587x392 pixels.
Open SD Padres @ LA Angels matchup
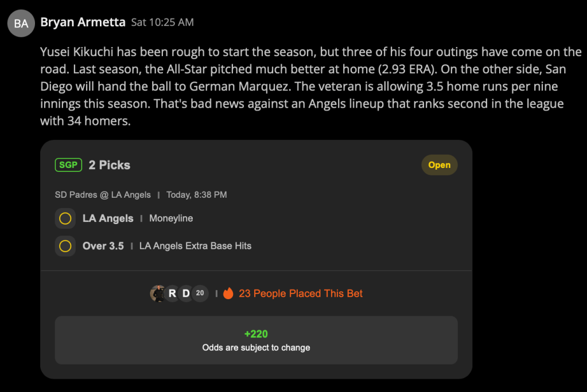click(x=103, y=195)
